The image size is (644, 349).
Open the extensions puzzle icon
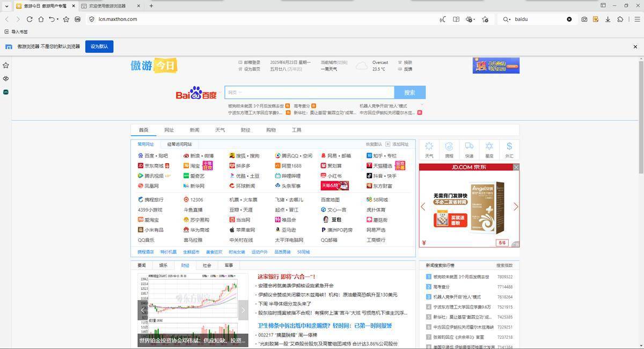pyautogui.click(x=620, y=19)
